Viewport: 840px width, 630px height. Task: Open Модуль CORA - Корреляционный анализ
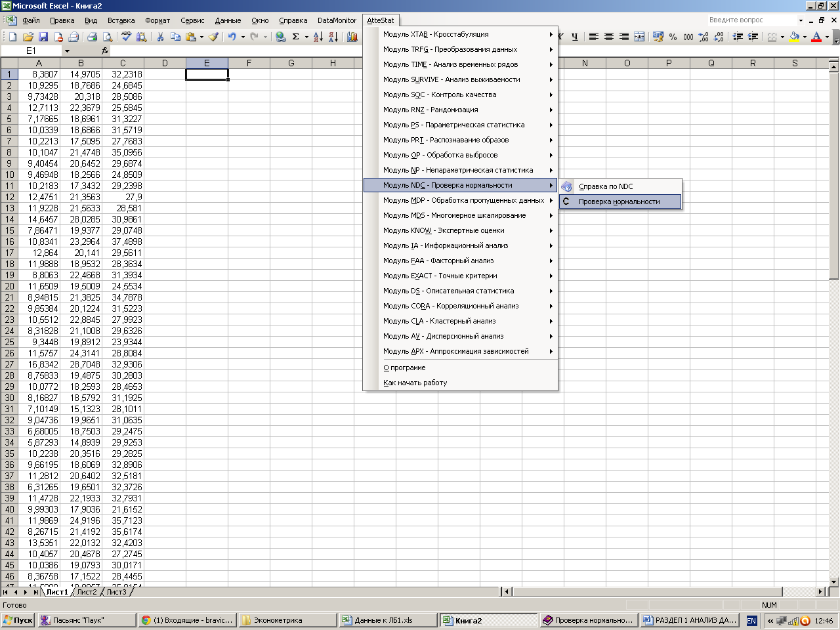coord(460,306)
